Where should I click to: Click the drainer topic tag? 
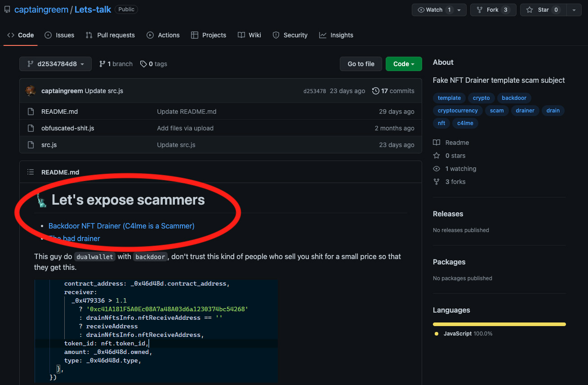click(525, 110)
